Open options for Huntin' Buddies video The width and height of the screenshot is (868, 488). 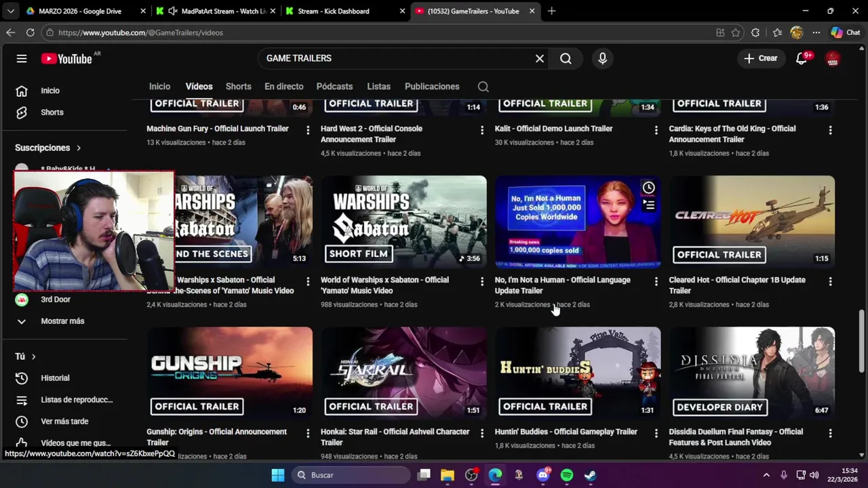[656, 432]
